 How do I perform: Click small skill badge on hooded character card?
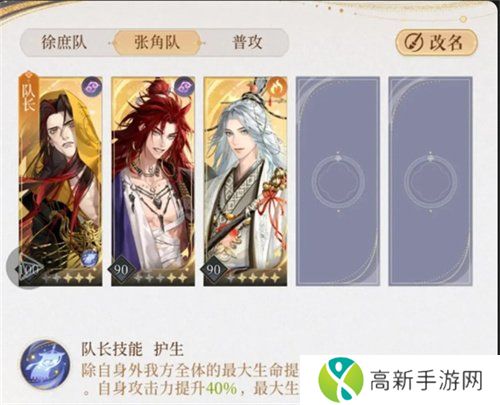(89, 258)
